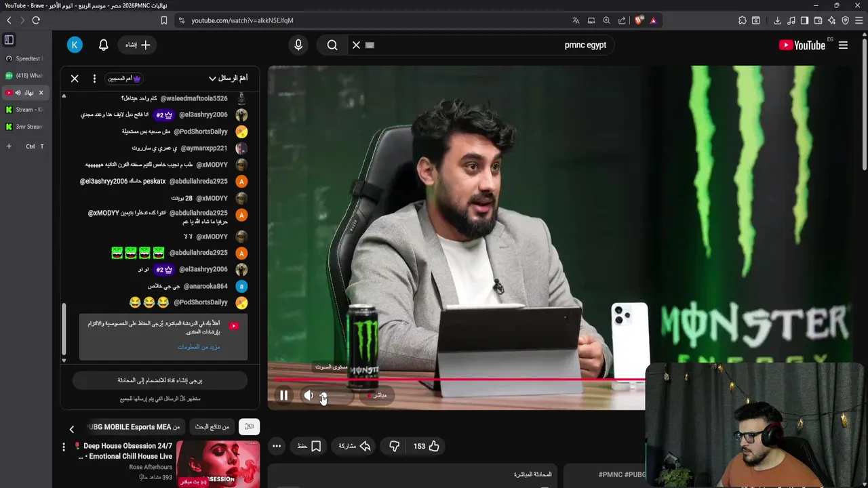Open Brave Rewards triangle icon
The image size is (868, 488).
coord(653,20)
